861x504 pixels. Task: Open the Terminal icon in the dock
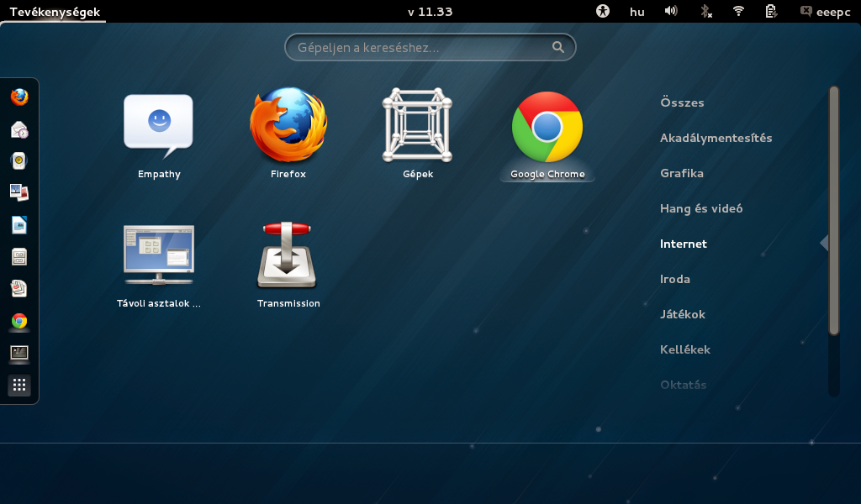19,353
